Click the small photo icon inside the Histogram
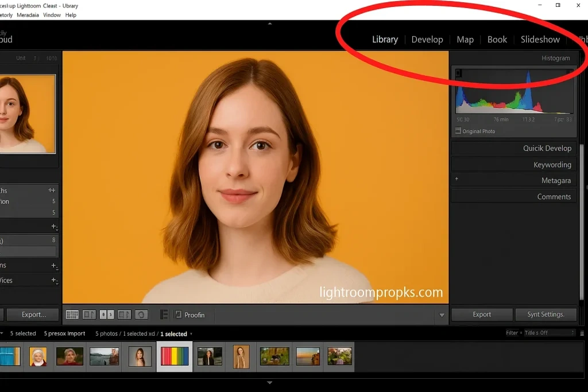 (x=458, y=73)
